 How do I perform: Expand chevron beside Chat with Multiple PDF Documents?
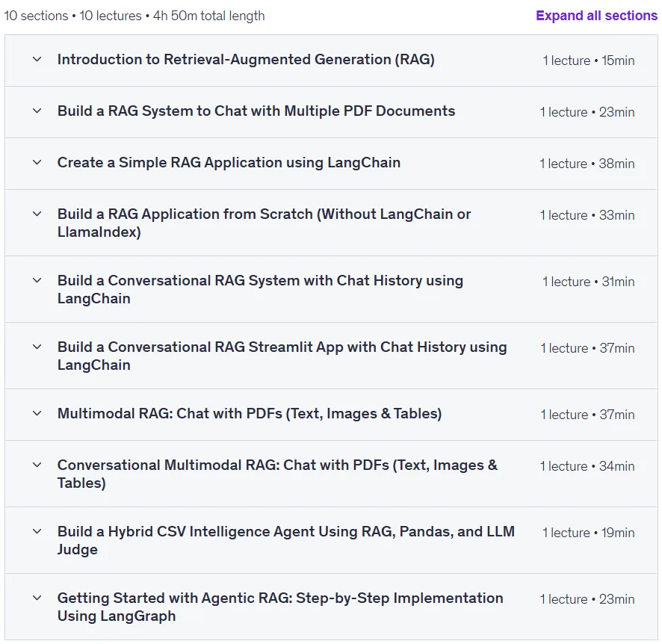[x=37, y=111]
